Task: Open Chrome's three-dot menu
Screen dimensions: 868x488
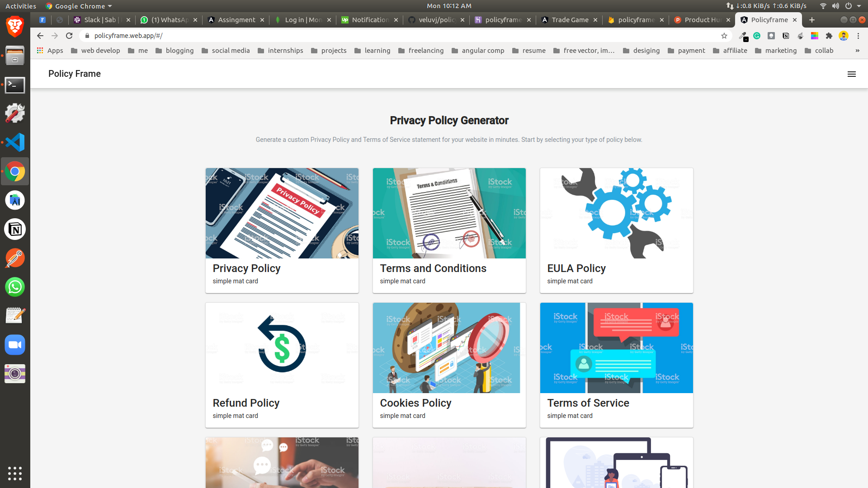Action: point(859,36)
